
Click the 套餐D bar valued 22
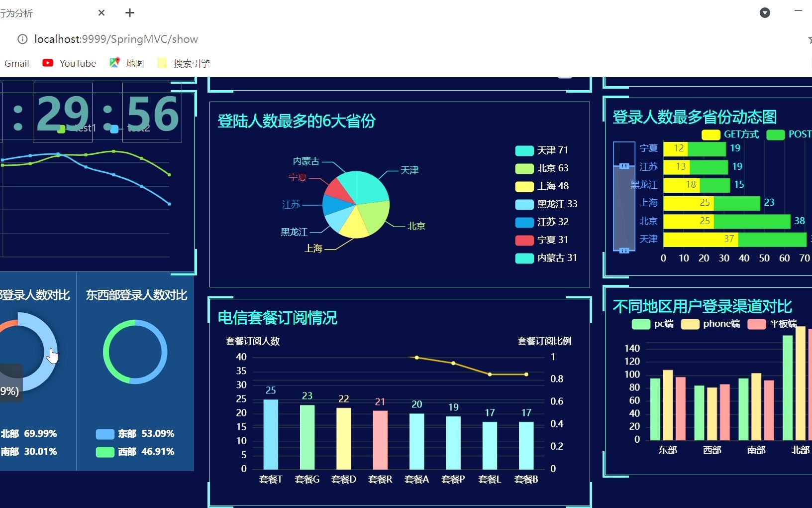[x=344, y=439]
